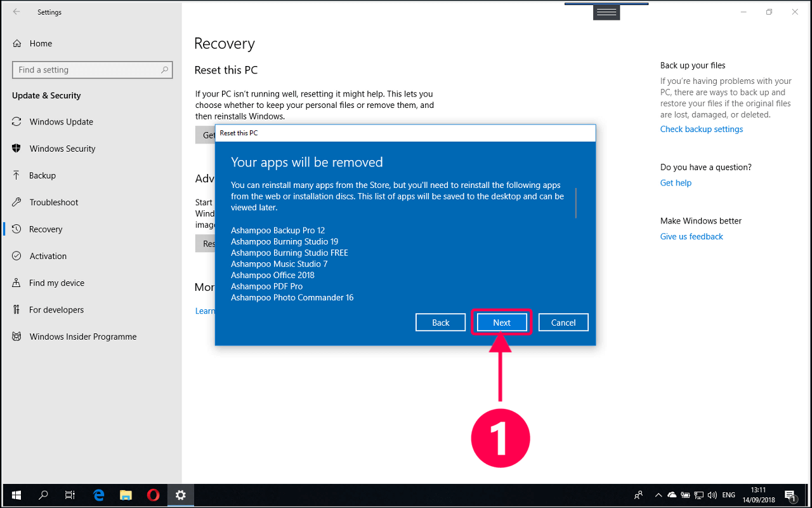
Task: Click the top-centre handle bar with lines
Action: pyautogui.click(x=606, y=12)
